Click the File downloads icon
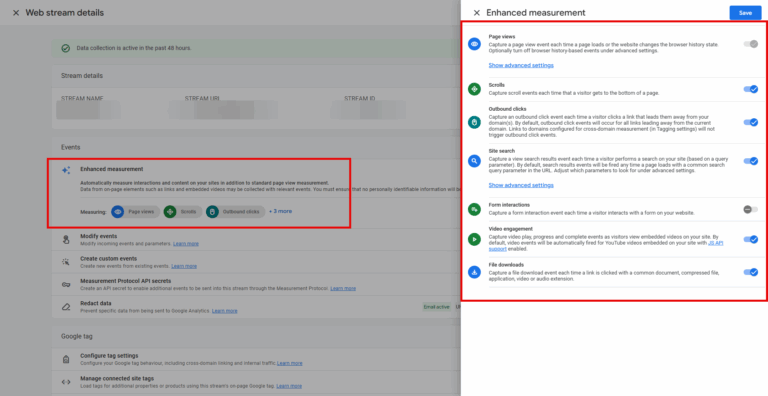768x396 pixels. pos(474,272)
